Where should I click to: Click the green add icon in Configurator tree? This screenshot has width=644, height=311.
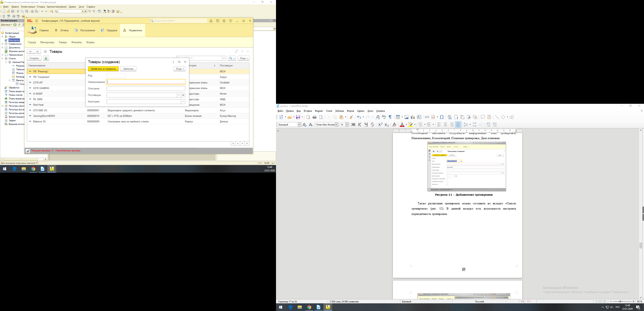[x=15, y=25]
